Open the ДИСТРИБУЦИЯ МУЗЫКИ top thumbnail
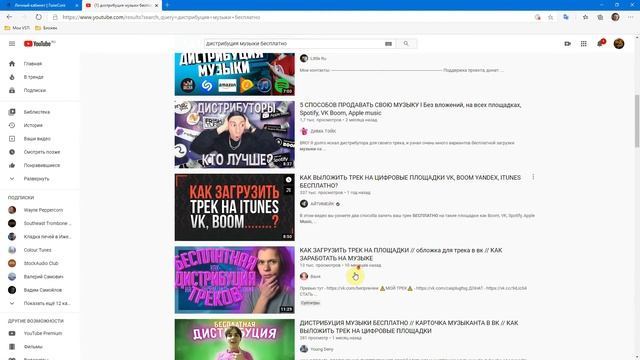640x360 pixels. (x=234, y=74)
